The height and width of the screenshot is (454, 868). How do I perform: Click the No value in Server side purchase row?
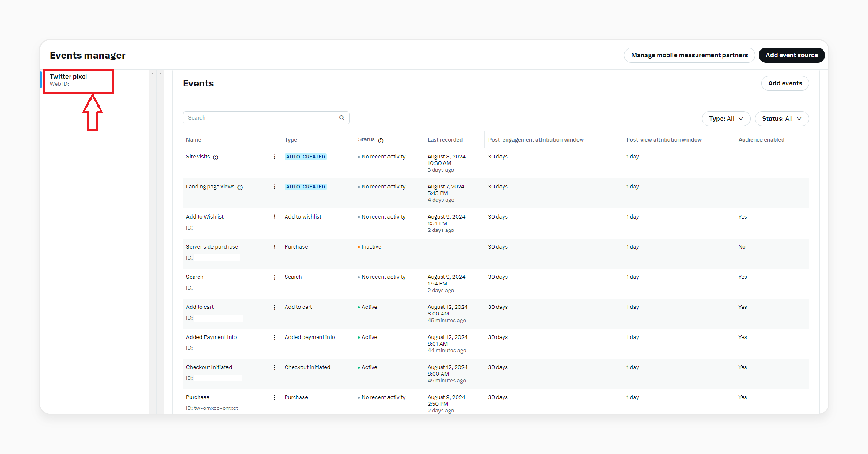point(742,247)
